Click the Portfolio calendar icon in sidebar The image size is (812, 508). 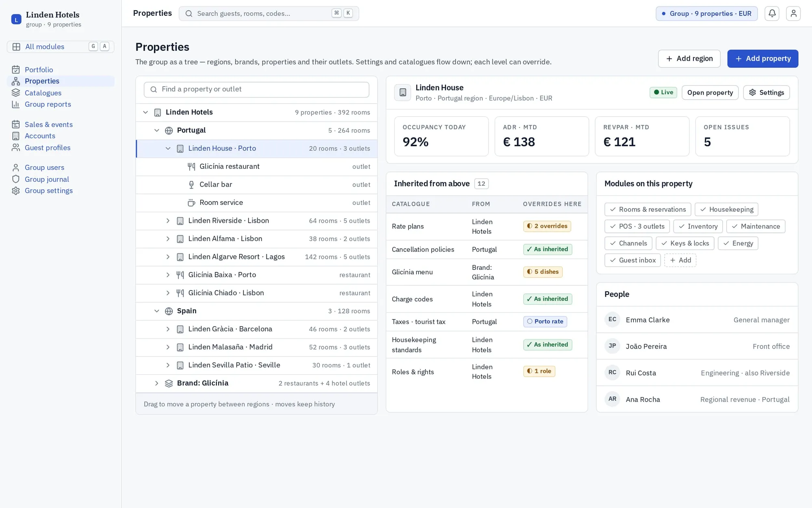pos(16,69)
